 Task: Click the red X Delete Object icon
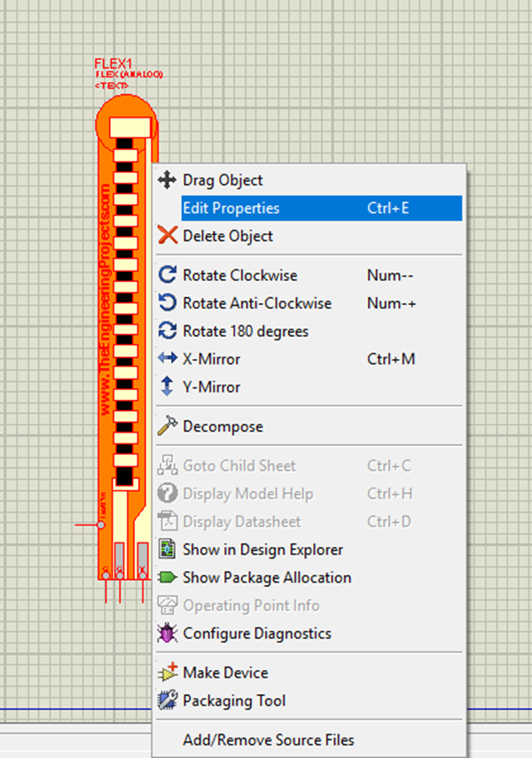tap(167, 236)
